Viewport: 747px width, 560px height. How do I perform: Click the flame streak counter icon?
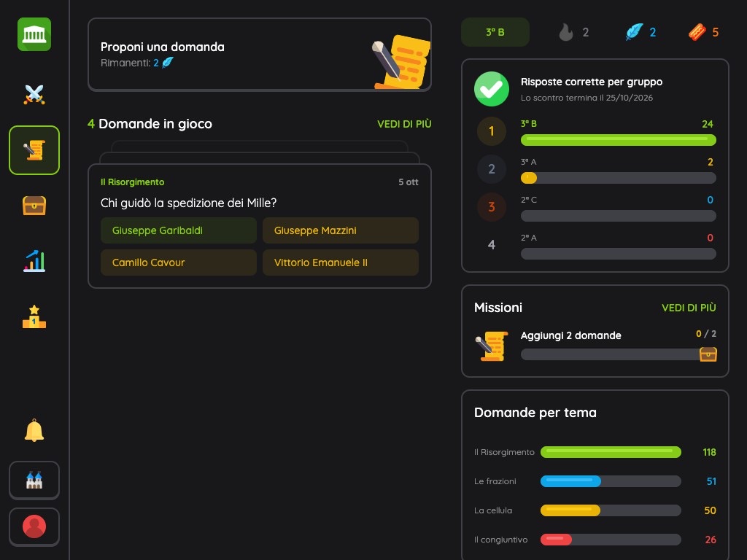tap(566, 32)
